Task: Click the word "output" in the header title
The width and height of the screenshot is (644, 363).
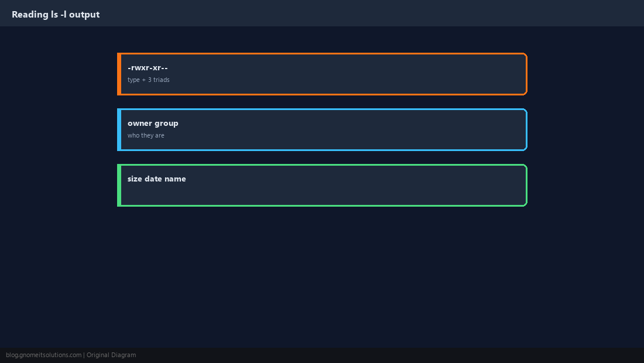Action: (84, 15)
